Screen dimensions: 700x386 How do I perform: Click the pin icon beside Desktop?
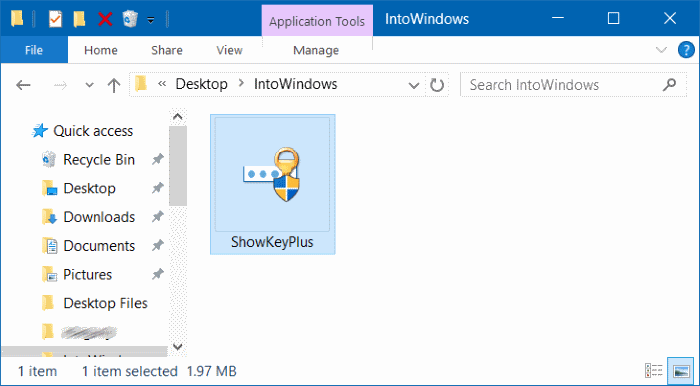158,188
